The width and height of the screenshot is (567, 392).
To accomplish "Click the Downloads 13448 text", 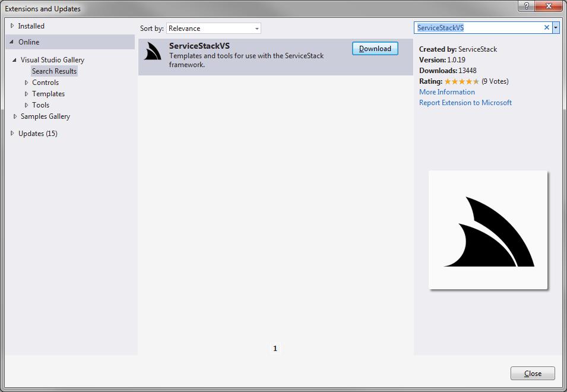I will tap(448, 71).
